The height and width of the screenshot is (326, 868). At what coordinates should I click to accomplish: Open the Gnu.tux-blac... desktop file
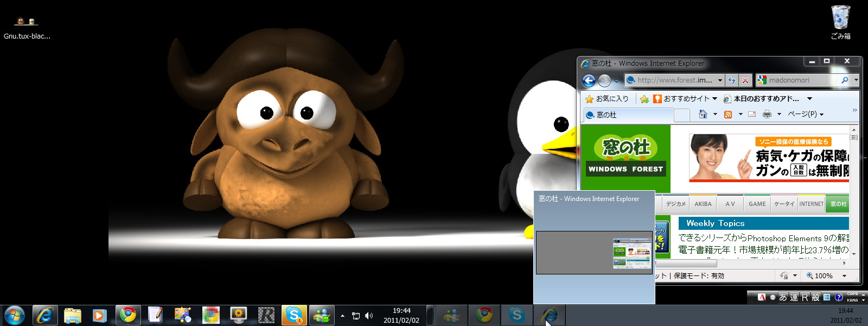pyautogui.click(x=27, y=28)
